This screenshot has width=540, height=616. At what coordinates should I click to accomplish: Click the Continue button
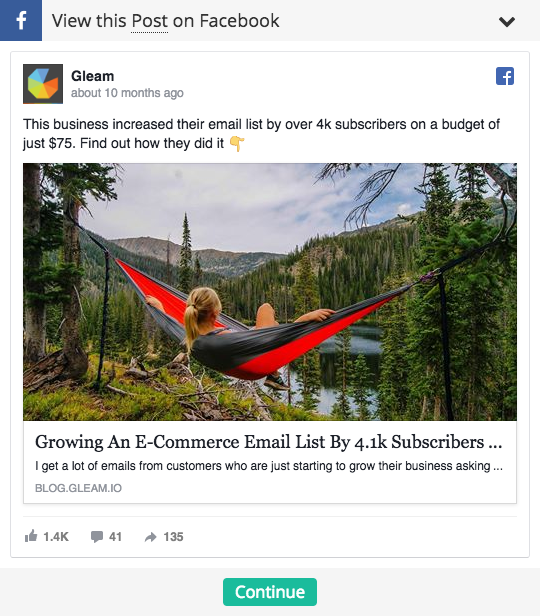(270, 592)
